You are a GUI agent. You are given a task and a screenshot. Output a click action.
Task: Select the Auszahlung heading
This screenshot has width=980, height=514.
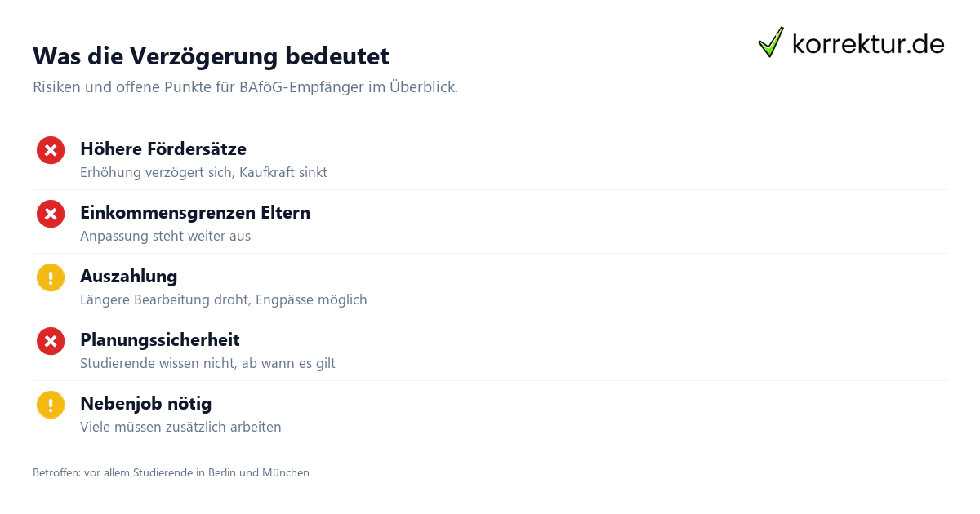(x=128, y=276)
